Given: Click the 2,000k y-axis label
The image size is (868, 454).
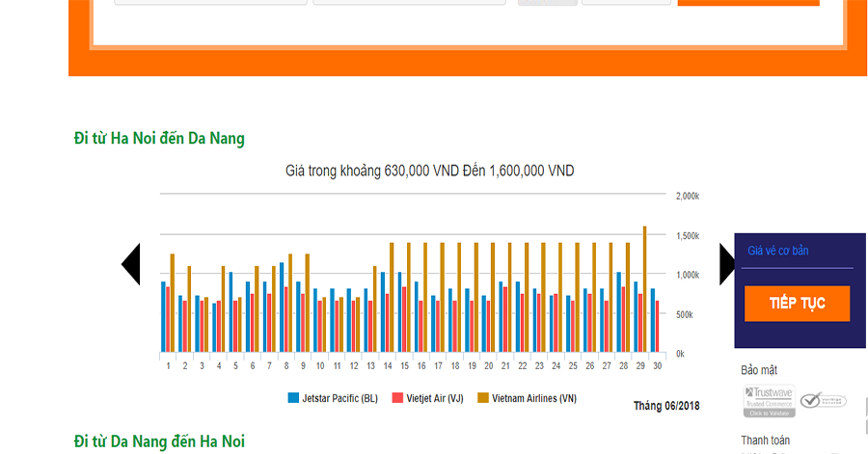Looking at the screenshot, I should (688, 197).
